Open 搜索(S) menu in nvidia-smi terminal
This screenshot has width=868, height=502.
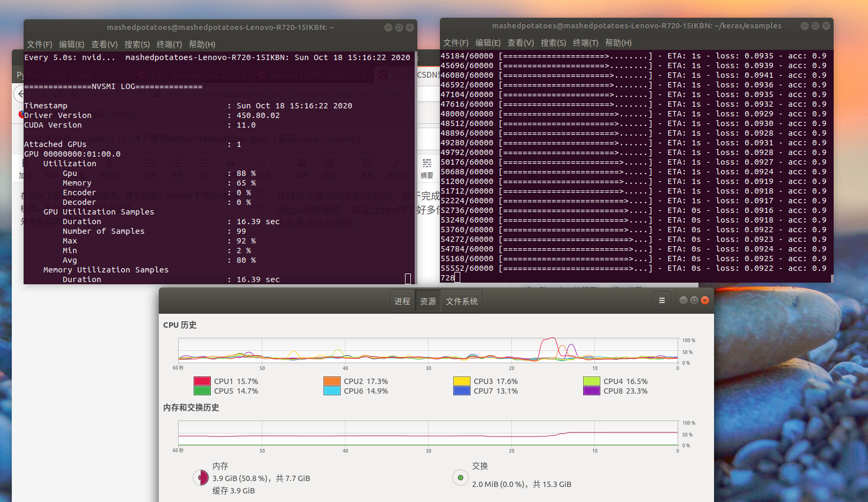coord(137,45)
